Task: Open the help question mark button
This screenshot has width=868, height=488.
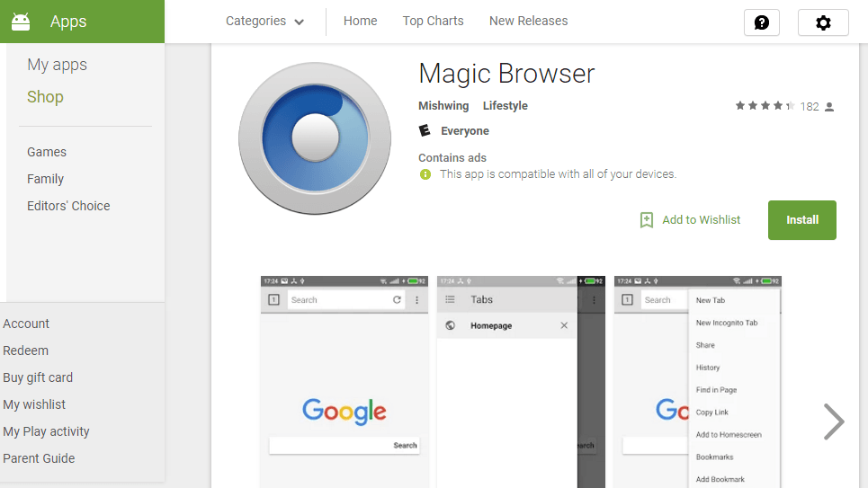Action: [x=762, y=22]
